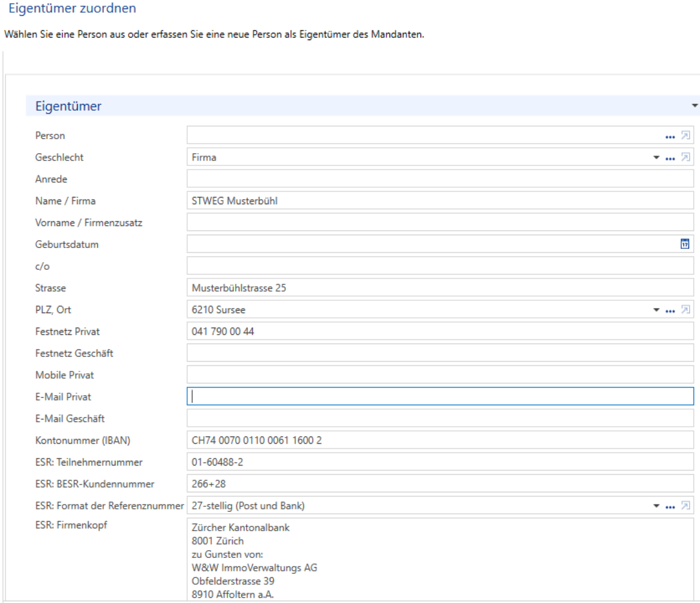700x603 pixels.
Task: Click the PLZ, Ort ellipsis lookup icon
Action: (x=670, y=311)
